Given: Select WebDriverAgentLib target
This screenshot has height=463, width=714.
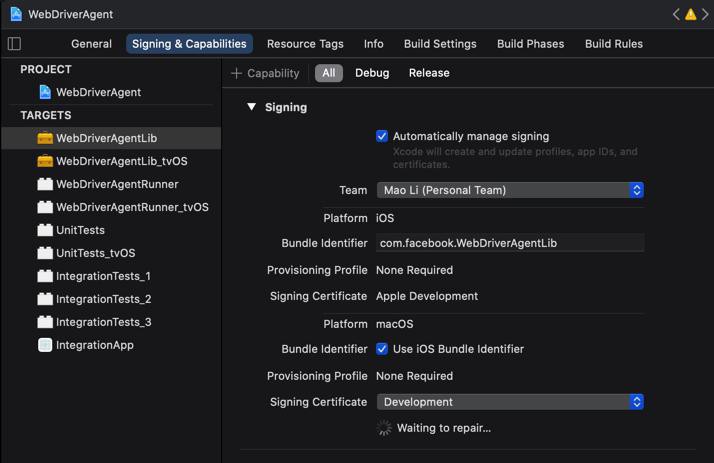Looking at the screenshot, I should point(112,138).
